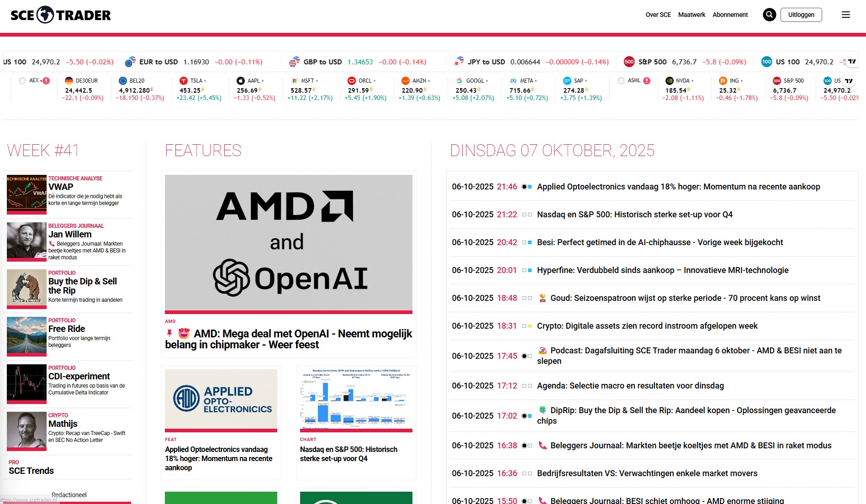This screenshot has height=504, width=866.
Task: Click the SCE Trader logo
Action: point(60,15)
